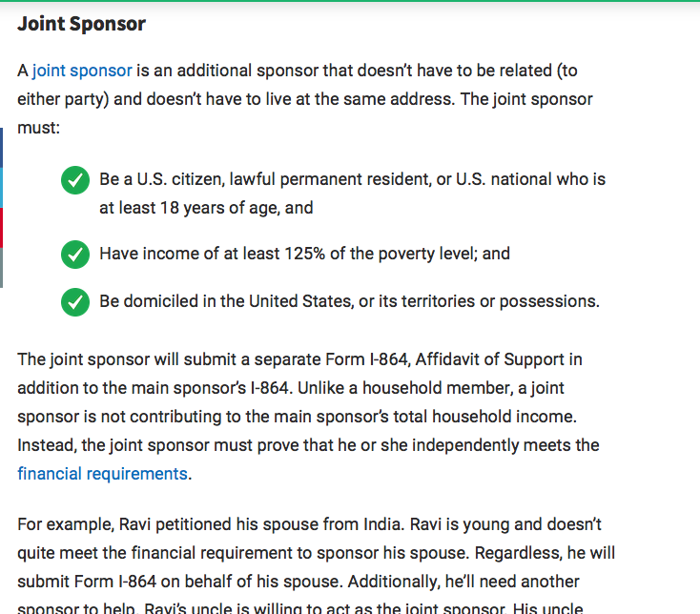Screen dimensions: 700x614
Task: Click the word "must:" before the list
Action: click(x=38, y=128)
